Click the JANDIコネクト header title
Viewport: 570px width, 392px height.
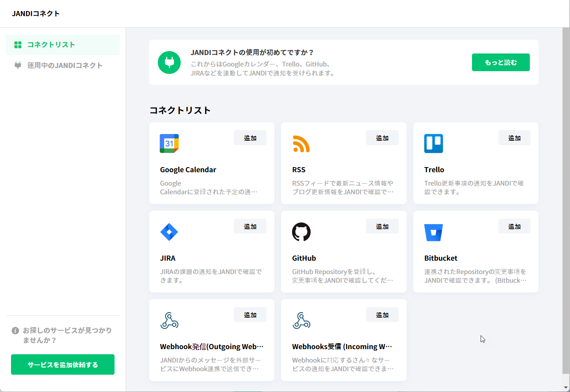click(x=36, y=14)
